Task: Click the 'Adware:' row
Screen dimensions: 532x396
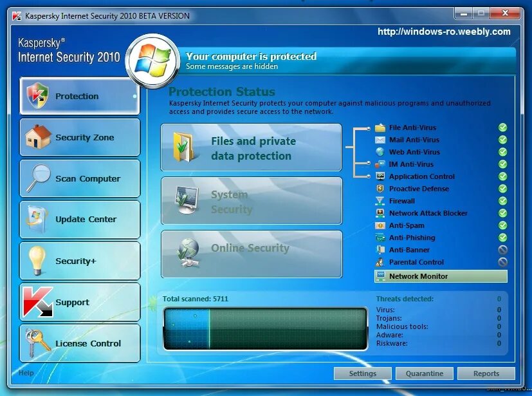Action: click(438, 335)
